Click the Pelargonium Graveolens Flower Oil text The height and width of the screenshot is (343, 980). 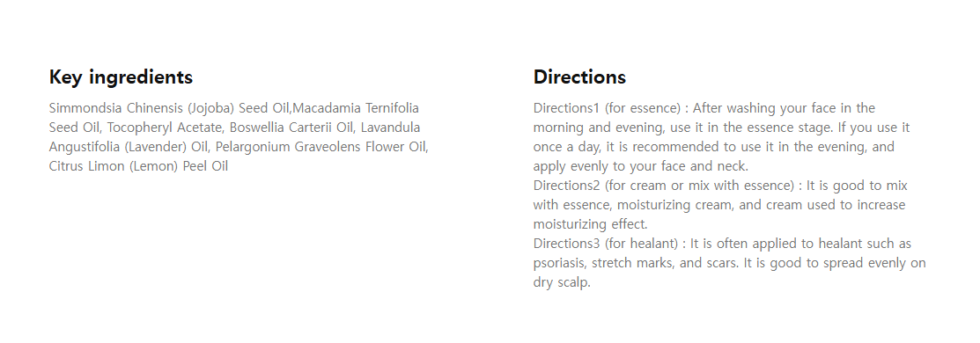coord(321,147)
